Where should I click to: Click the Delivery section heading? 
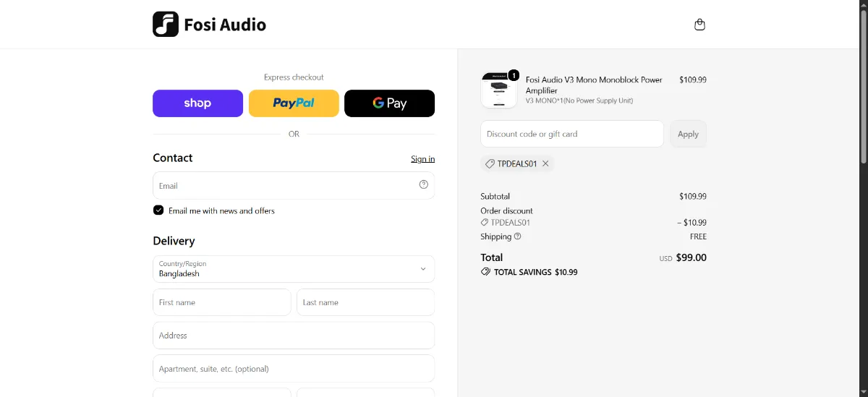click(x=174, y=241)
